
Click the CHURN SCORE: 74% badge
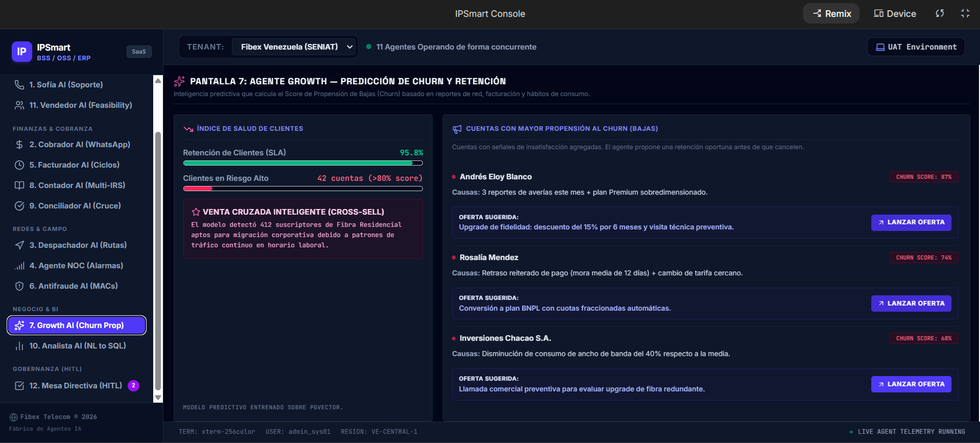click(924, 258)
